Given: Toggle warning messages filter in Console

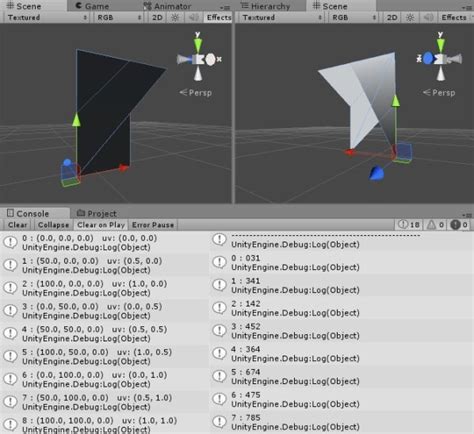Looking at the screenshot, I should 435,225.
